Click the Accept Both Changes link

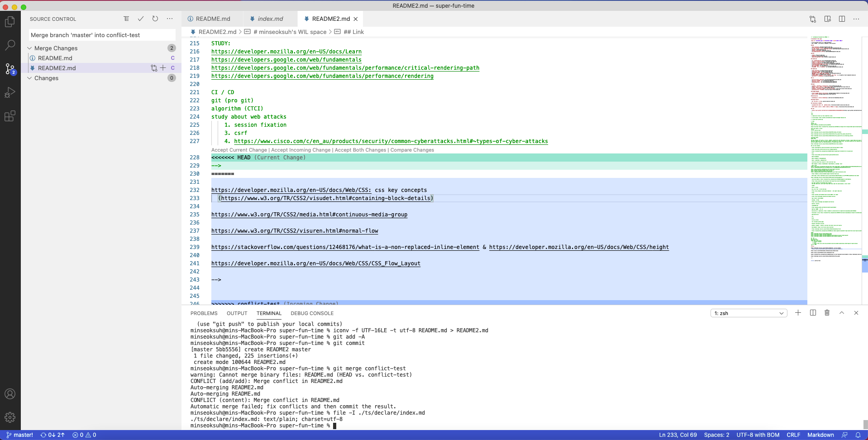point(360,150)
